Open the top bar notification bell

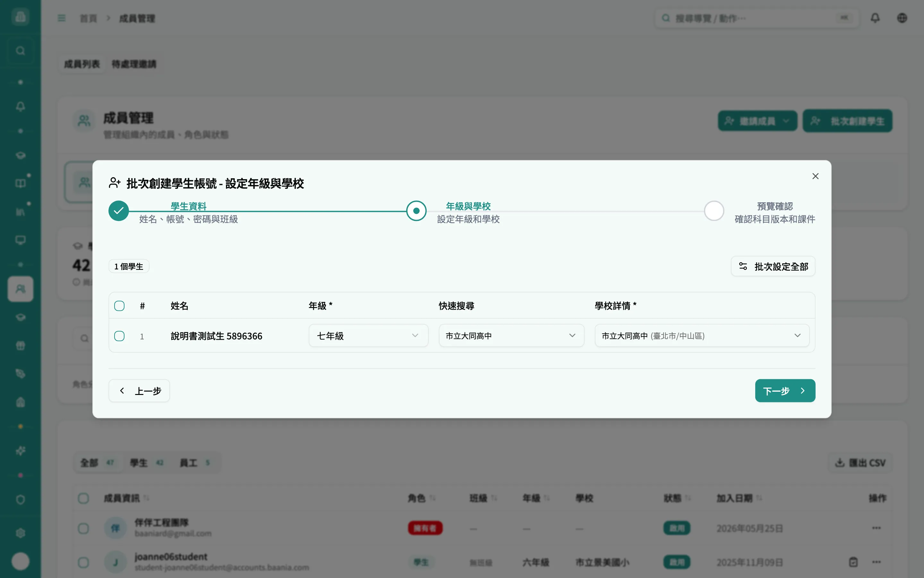(x=875, y=18)
